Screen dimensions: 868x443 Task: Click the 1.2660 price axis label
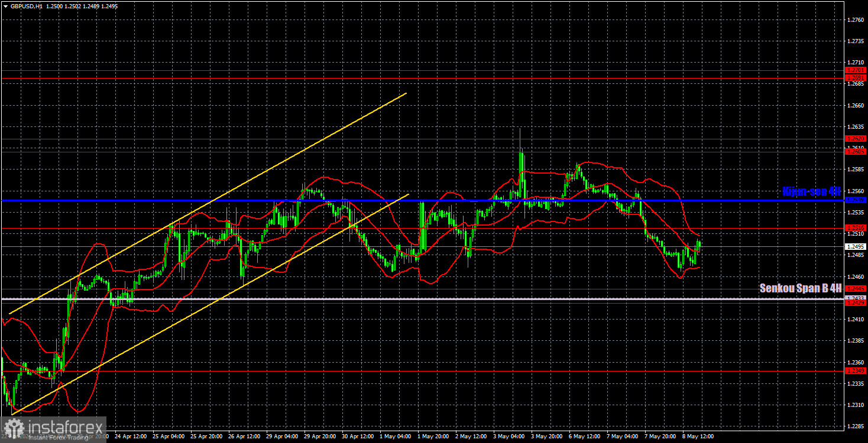(855, 105)
